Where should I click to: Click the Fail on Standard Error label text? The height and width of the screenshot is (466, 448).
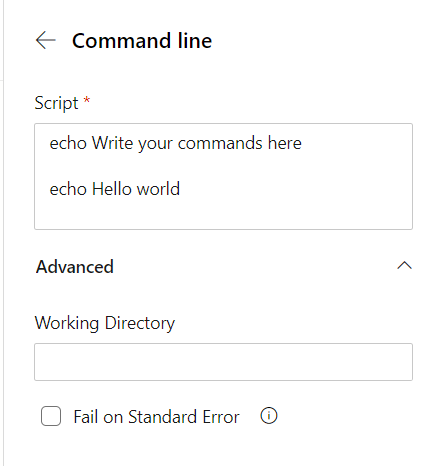coord(156,417)
